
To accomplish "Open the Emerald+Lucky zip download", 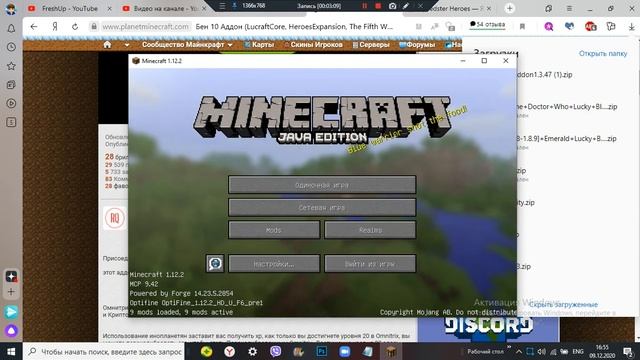I will click(567, 139).
